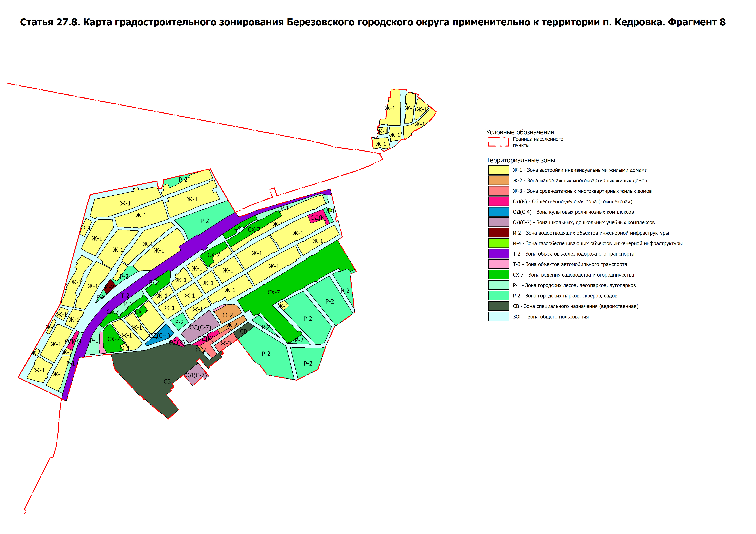Click the large dark green СВ zone label

pyautogui.click(x=167, y=382)
